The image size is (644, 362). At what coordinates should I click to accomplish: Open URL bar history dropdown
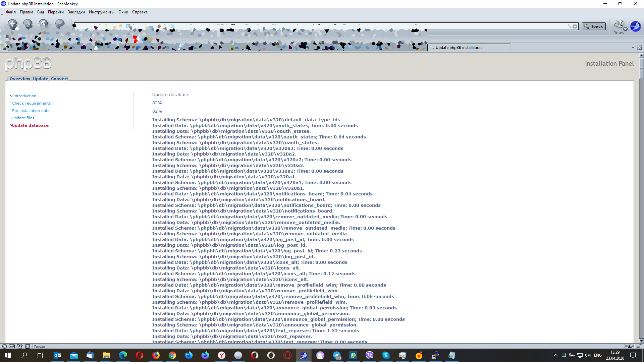[x=575, y=26]
